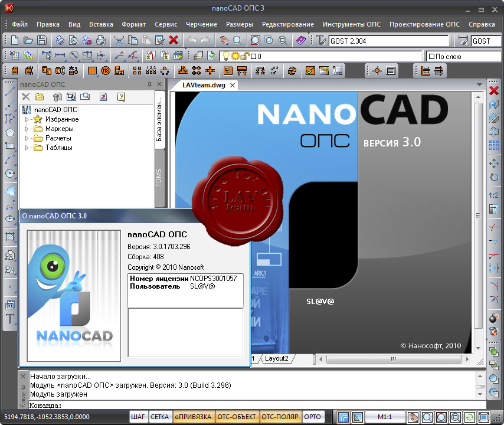The height and width of the screenshot is (425, 504).
Task: Toggle СЕТКА grid display
Action: (x=159, y=417)
